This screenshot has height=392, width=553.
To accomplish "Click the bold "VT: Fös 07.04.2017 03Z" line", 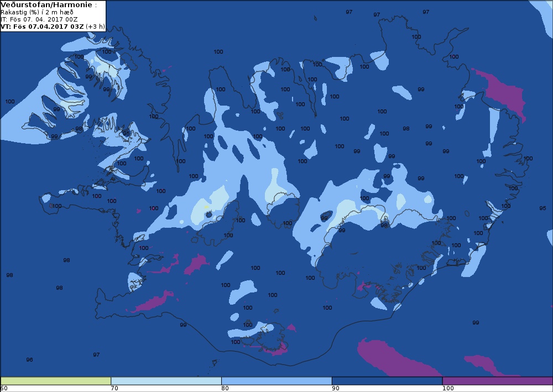I will pyautogui.click(x=43, y=27).
